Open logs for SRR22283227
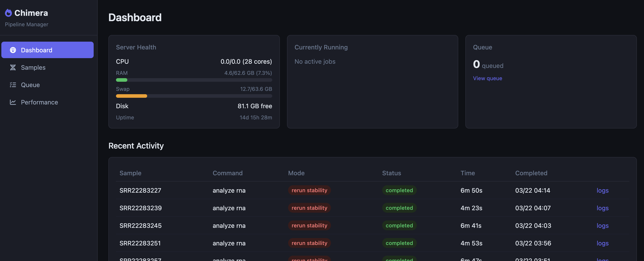644x261 pixels. (602, 190)
